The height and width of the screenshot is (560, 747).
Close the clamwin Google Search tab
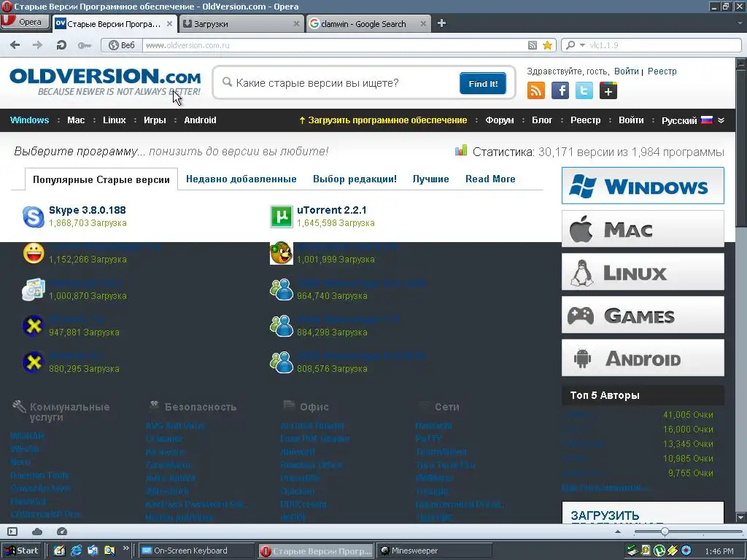(x=423, y=24)
